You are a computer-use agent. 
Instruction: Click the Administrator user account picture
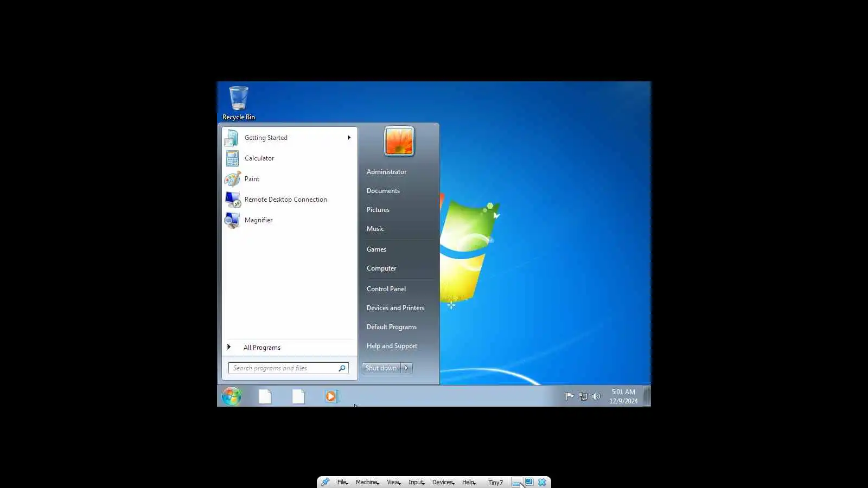coord(399,142)
